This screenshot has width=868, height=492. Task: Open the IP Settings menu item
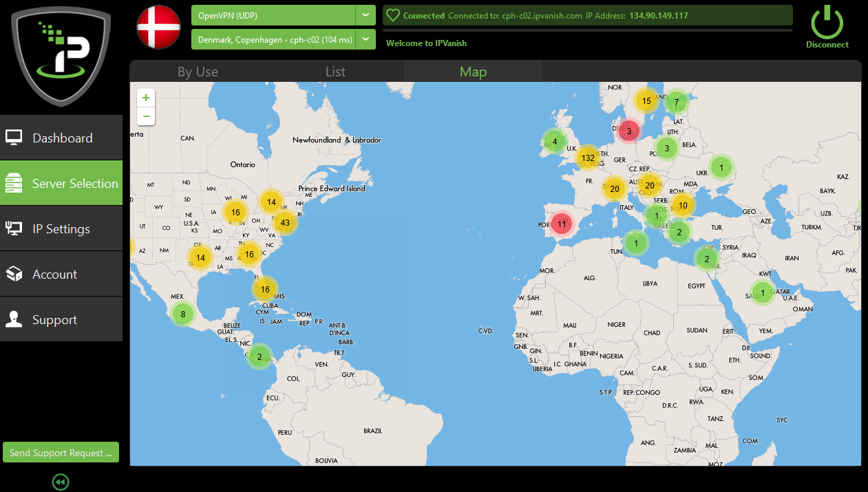click(61, 228)
